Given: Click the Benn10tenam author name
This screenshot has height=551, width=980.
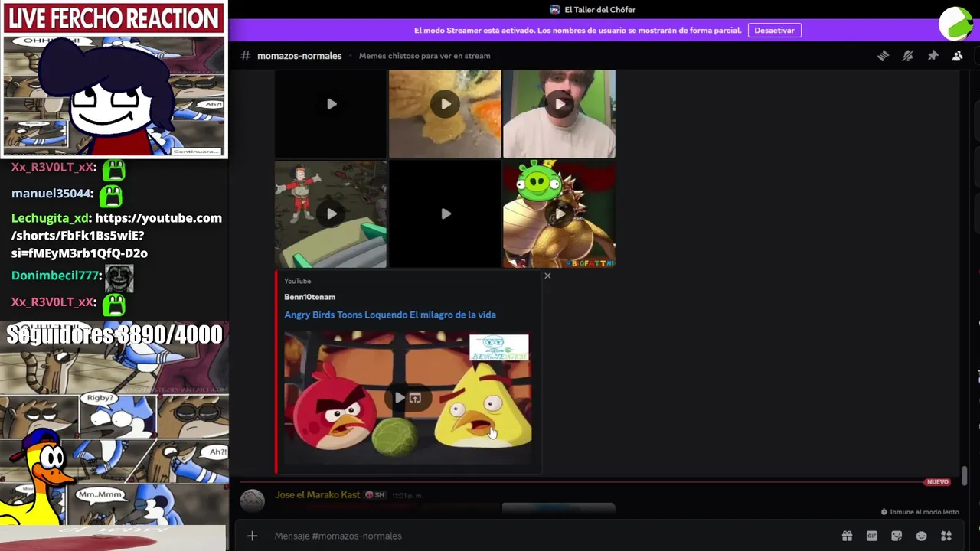Looking at the screenshot, I should [309, 297].
